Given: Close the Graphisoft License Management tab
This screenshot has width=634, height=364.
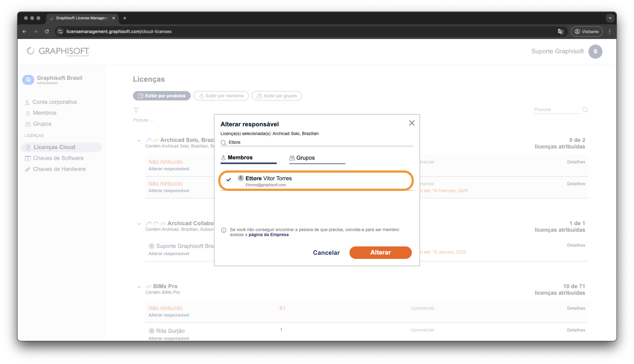Looking at the screenshot, I should [x=114, y=18].
